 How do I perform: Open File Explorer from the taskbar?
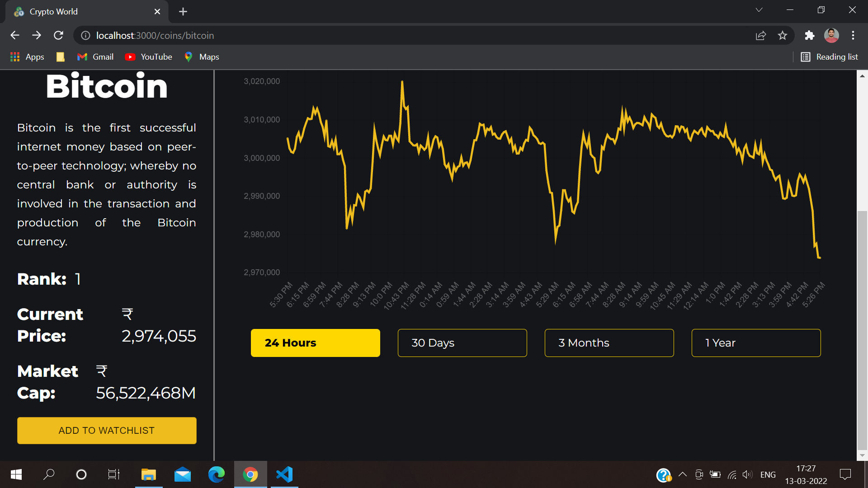[x=149, y=474]
